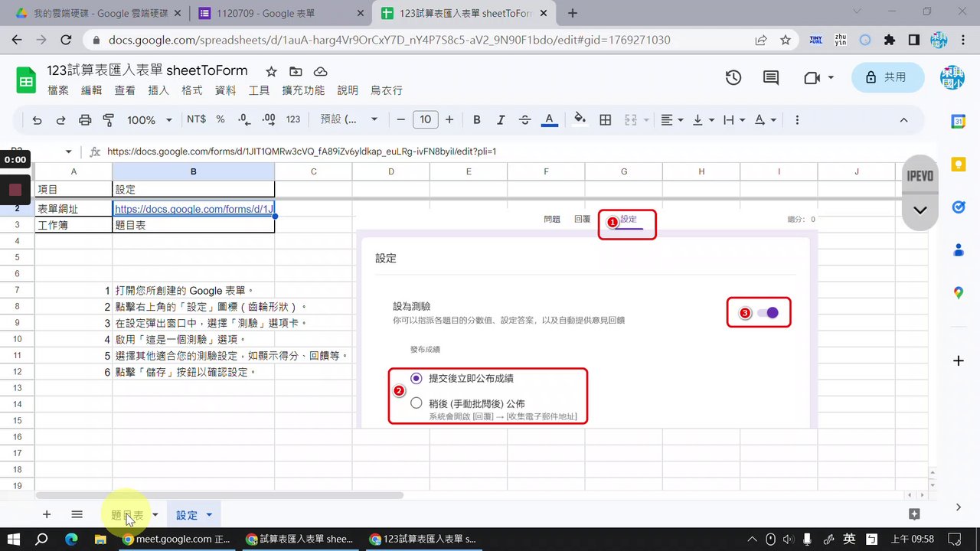This screenshot has width=980, height=551.
Task: Open text rotation dropdown
Action: point(766,120)
